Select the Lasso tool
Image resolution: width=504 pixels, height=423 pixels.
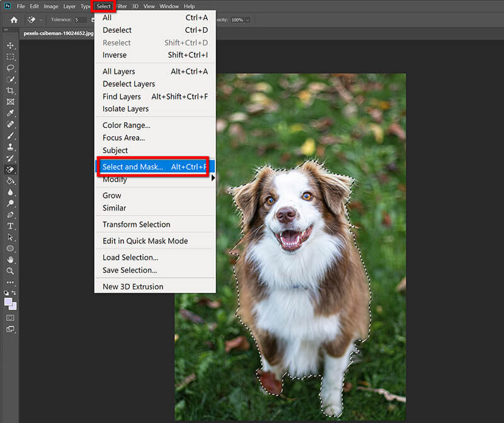(10, 67)
